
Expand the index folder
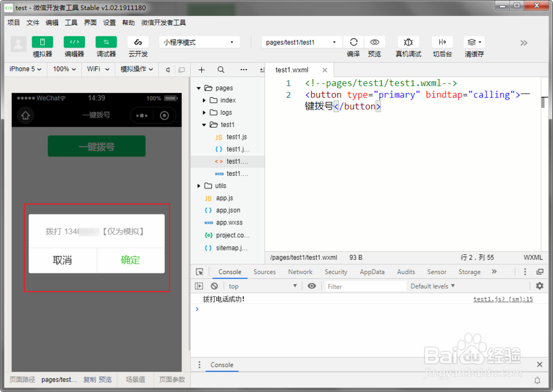tap(204, 101)
